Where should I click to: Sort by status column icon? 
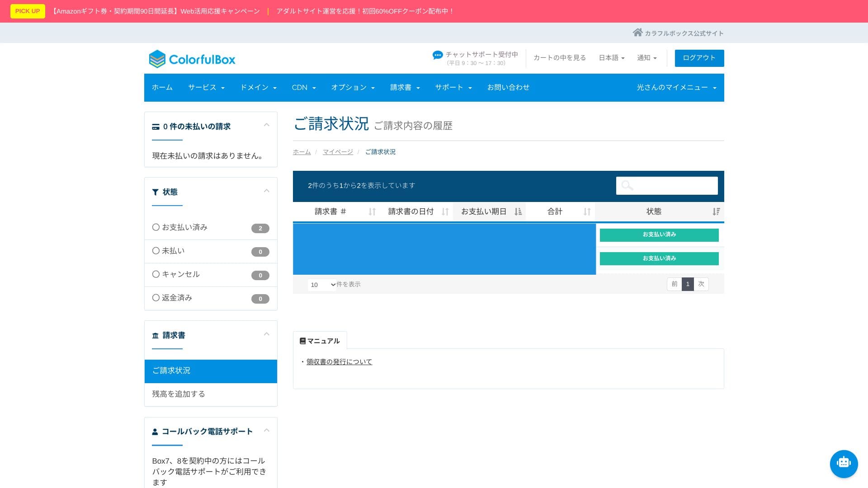pos(716,211)
